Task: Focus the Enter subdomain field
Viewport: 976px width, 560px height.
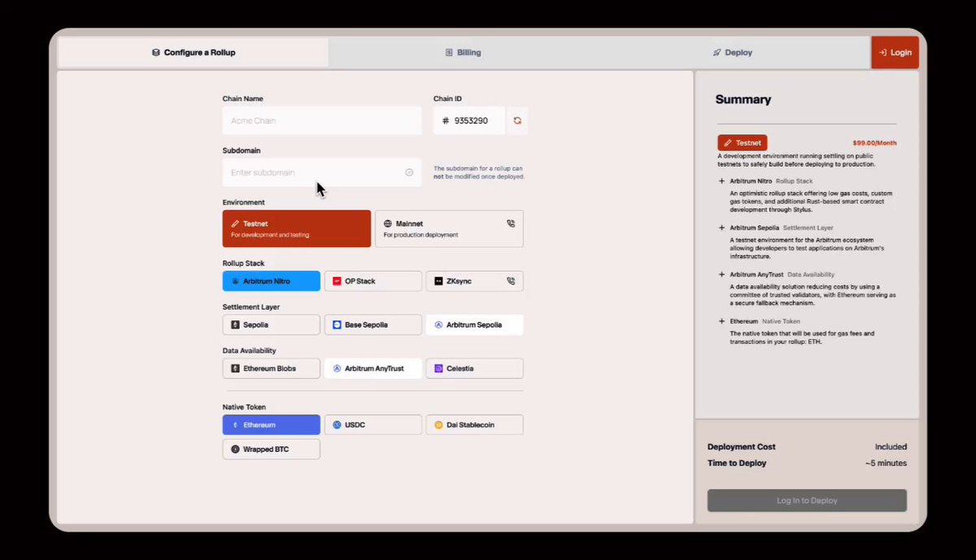Action: pos(322,172)
